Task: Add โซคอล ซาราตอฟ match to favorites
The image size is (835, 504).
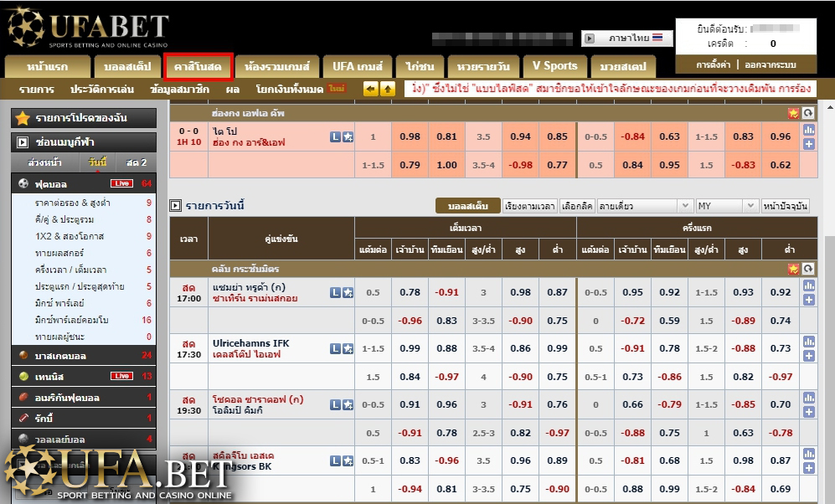Action: click(x=348, y=405)
